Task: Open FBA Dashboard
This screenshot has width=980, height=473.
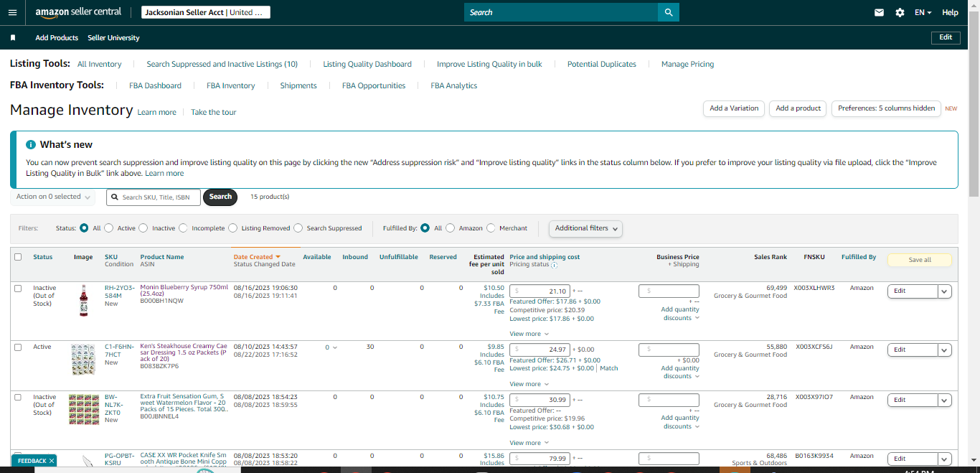Action: click(155, 85)
